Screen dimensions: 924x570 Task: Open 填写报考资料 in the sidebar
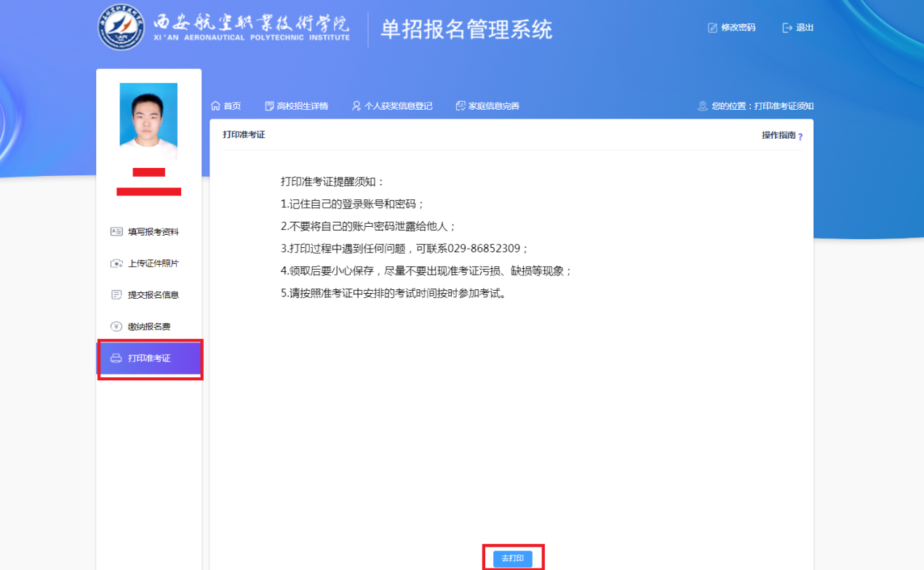click(153, 232)
